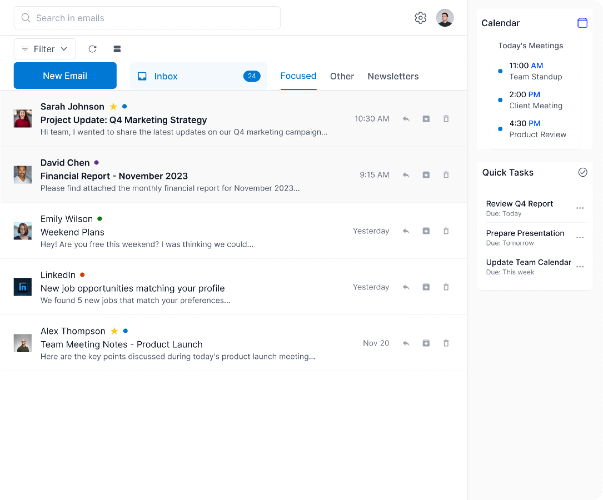Image resolution: width=603 pixels, height=500 pixels.
Task: Delete Sarah Johnson's email
Action: pyautogui.click(x=446, y=119)
